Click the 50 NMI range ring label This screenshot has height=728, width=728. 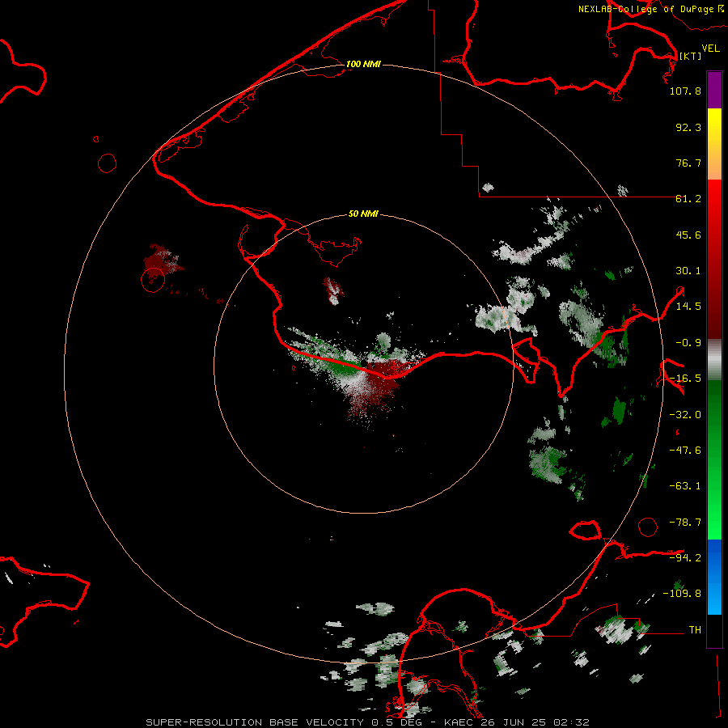363,214
